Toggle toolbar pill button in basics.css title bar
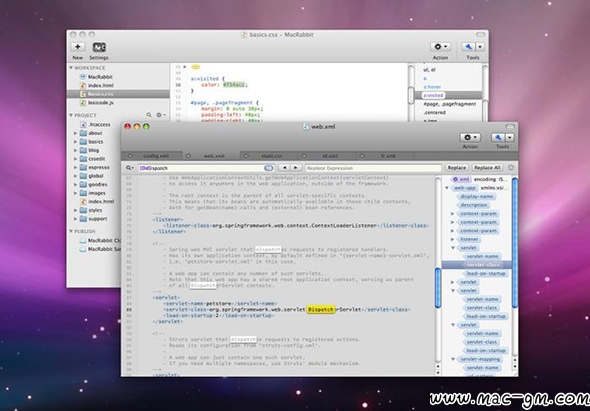Screen dimensions: 590x411 coord(481,35)
